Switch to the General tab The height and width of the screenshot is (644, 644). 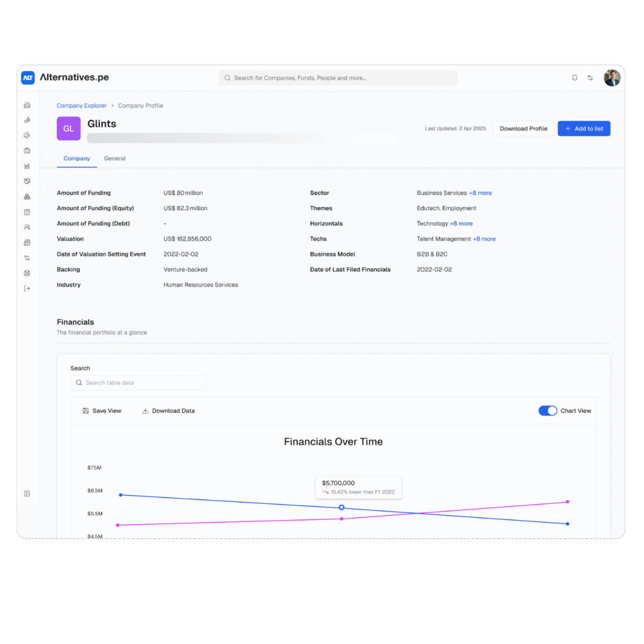[x=114, y=158]
